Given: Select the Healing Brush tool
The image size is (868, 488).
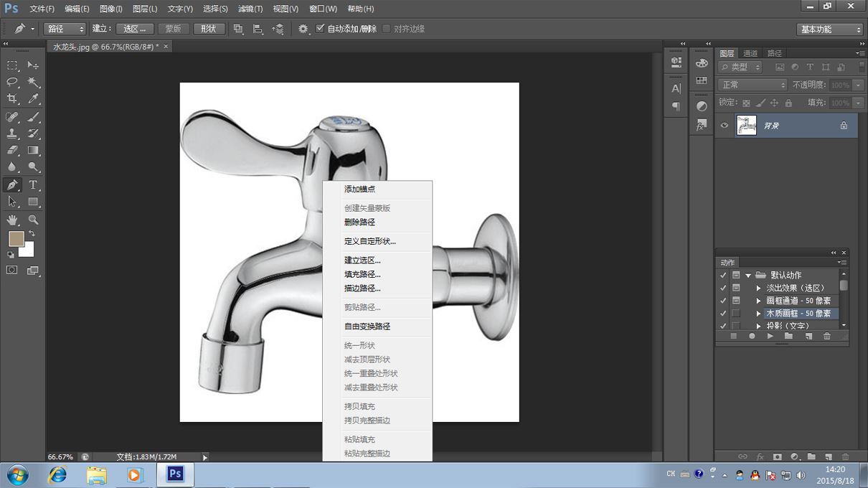Looking at the screenshot, I should [x=12, y=117].
